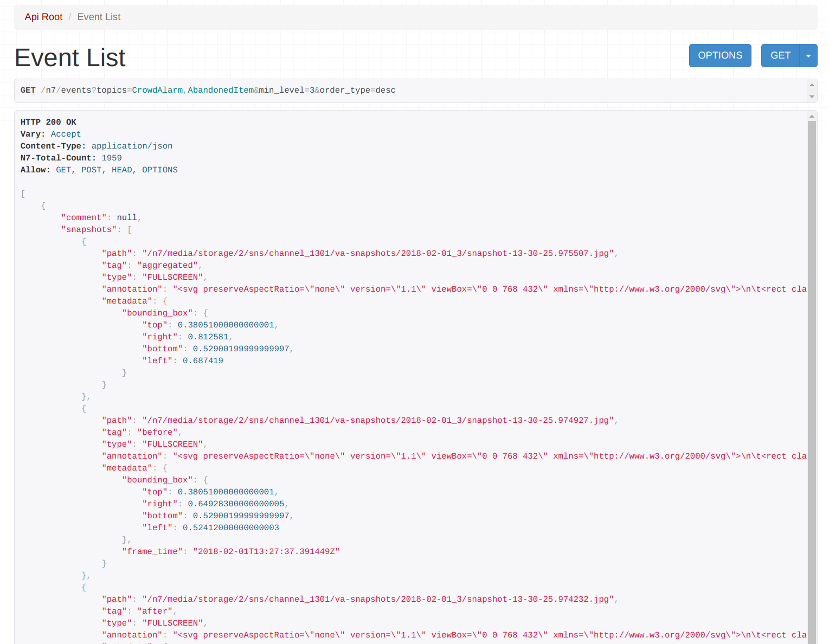829x644 pixels.
Task: Click the request URL box down arrow
Action: pyautogui.click(x=812, y=96)
